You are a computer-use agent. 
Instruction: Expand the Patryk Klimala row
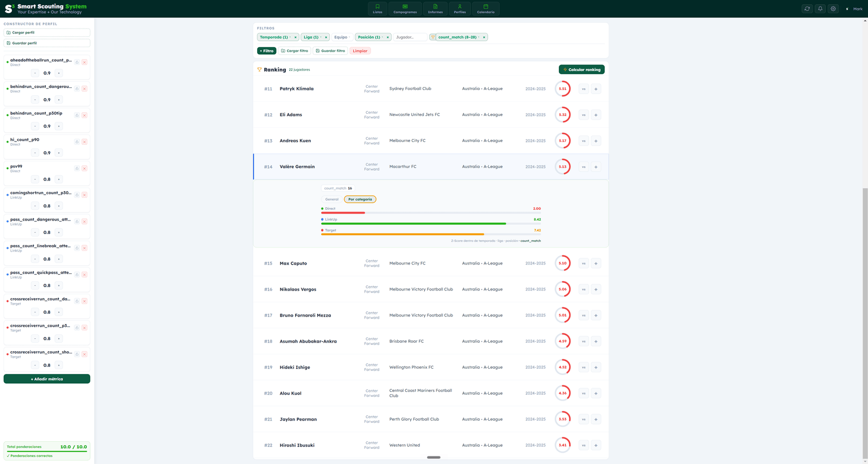[431, 89]
